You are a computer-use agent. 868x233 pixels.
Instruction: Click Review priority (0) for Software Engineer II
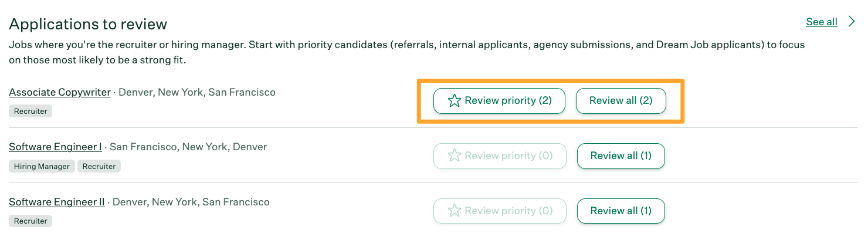coord(500,211)
